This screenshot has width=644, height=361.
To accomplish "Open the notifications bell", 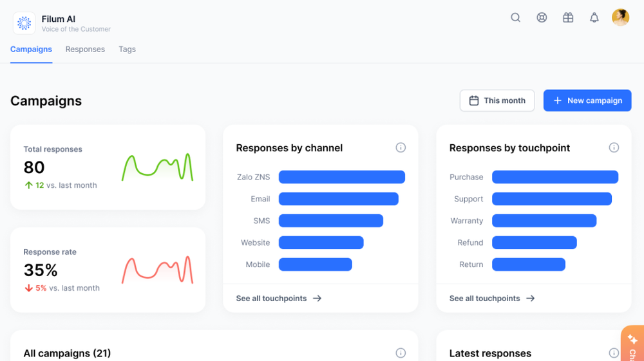I will click(594, 17).
